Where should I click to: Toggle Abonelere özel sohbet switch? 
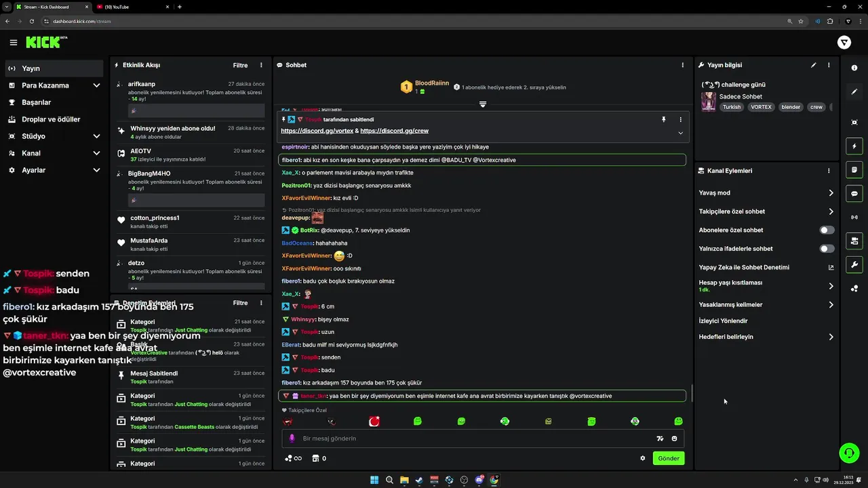click(827, 230)
